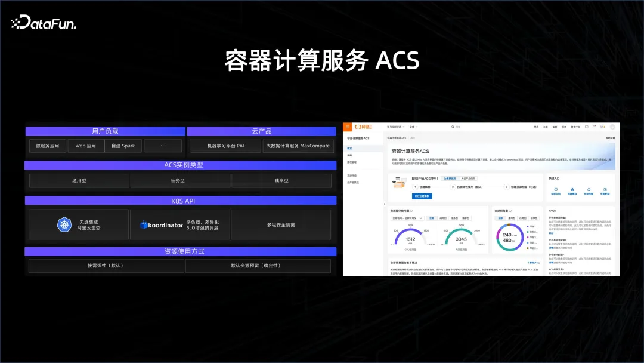Open the user avatar at top right

[x=612, y=126]
